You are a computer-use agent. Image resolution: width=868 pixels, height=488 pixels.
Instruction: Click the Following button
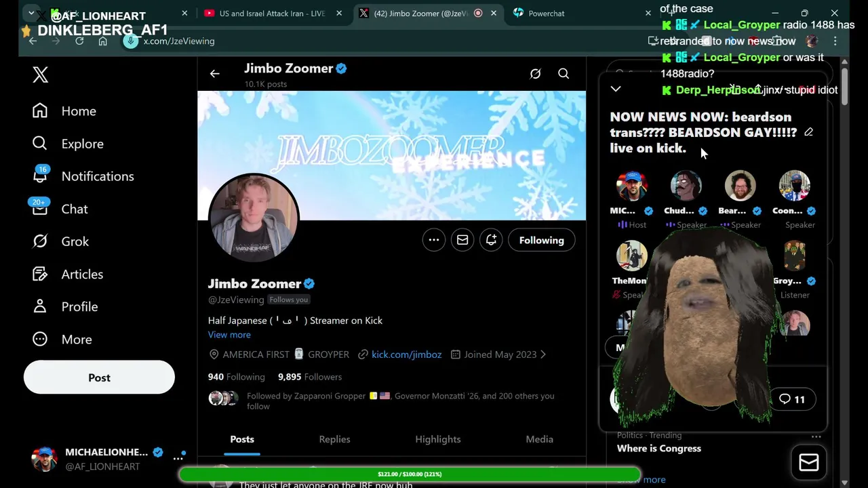coord(541,240)
